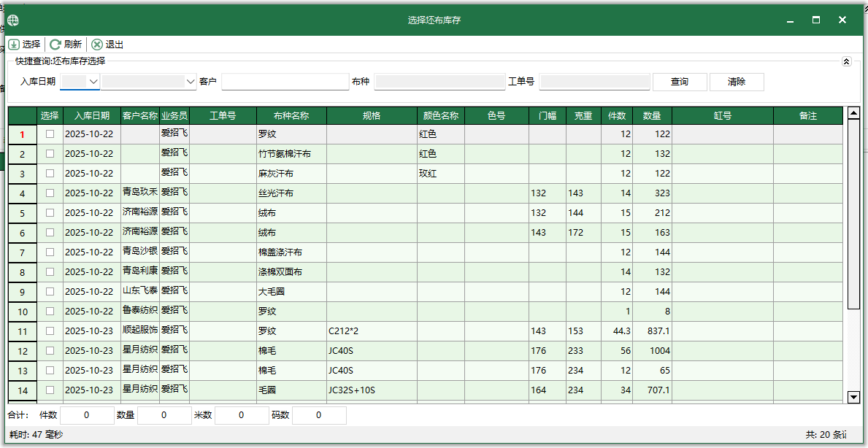Click the 清除 clear button
This screenshot has width=868, height=448.
point(736,81)
